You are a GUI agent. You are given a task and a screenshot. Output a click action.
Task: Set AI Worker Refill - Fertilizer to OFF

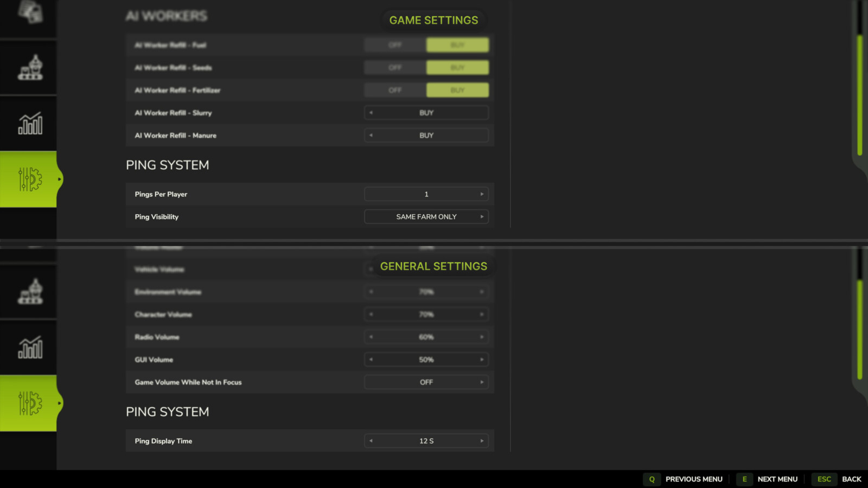tap(395, 90)
